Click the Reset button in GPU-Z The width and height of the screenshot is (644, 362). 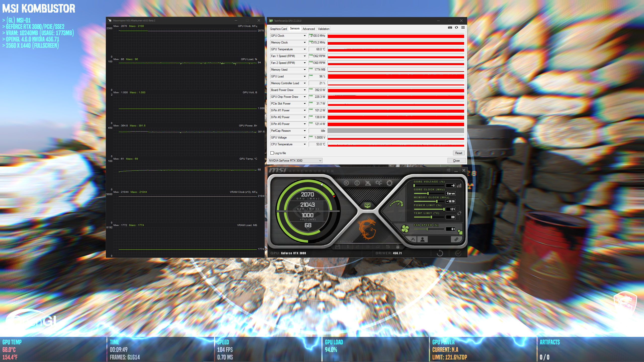point(458,153)
